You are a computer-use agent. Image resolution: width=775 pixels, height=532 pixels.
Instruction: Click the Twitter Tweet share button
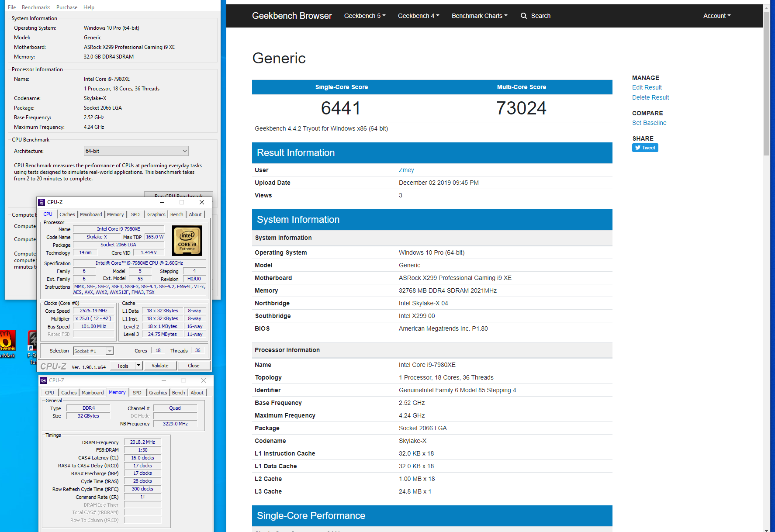pyautogui.click(x=645, y=148)
